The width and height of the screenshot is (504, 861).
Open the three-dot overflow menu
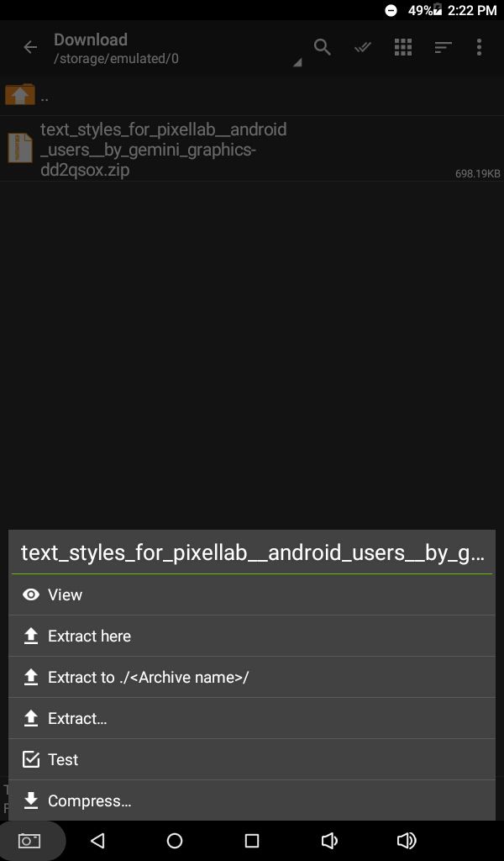pos(480,47)
